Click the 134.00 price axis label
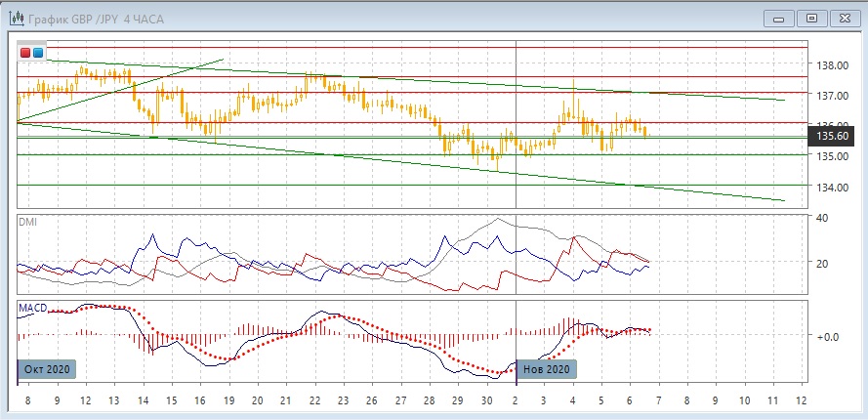The height and width of the screenshot is (420, 868). click(831, 188)
